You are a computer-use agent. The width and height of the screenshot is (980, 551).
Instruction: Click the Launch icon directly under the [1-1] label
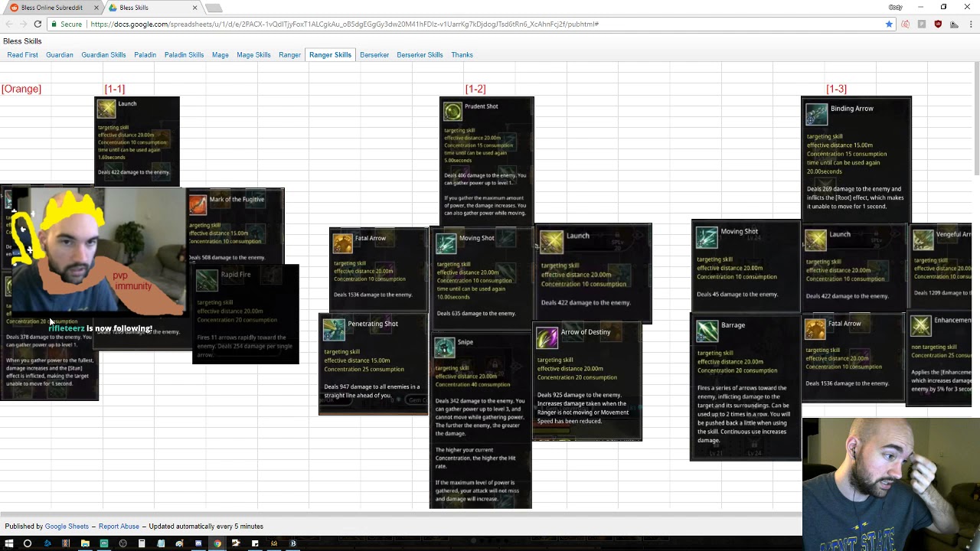click(106, 109)
